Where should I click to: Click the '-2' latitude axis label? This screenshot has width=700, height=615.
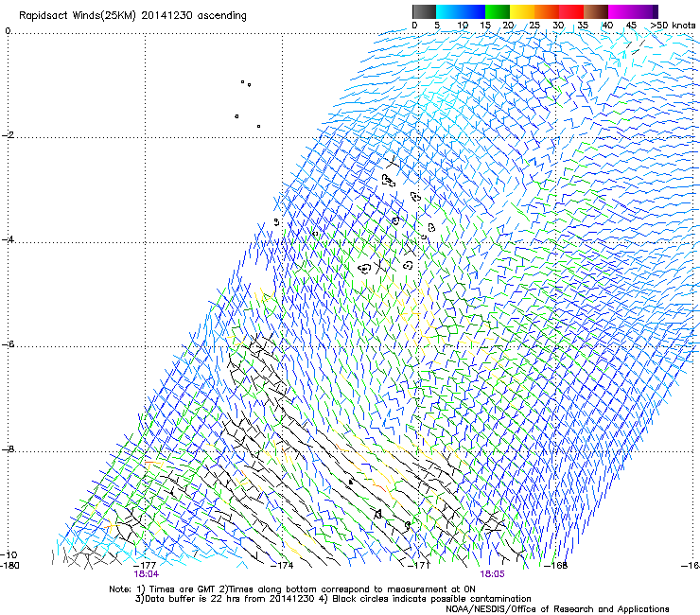click(x=9, y=135)
